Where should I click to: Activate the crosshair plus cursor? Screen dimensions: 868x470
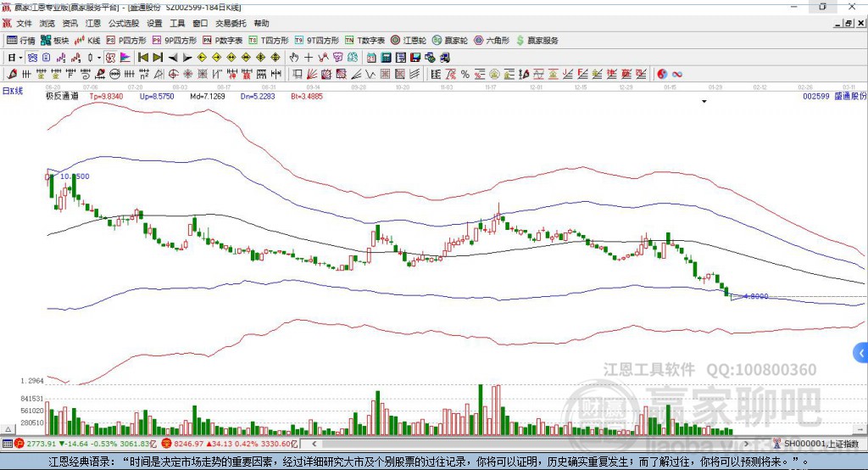coord(309,58)
